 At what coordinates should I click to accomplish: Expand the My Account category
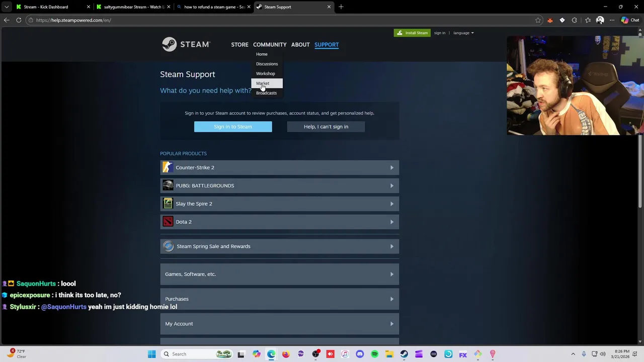[279, 324]
